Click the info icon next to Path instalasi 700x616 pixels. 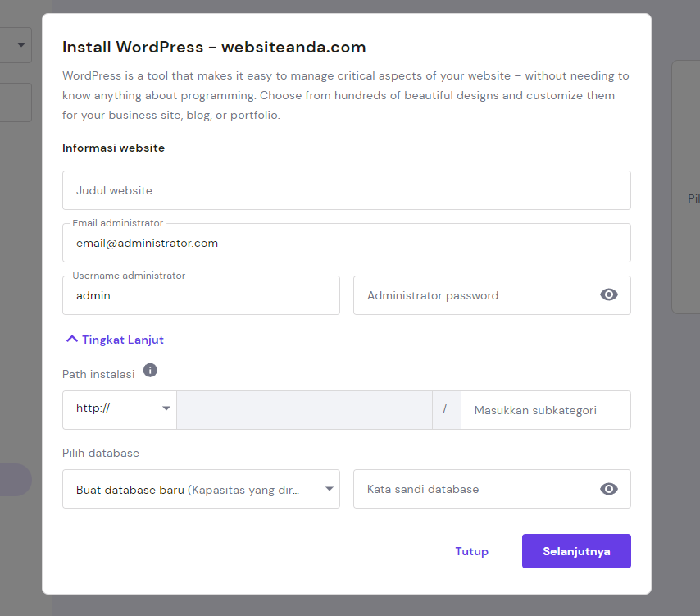150,370
